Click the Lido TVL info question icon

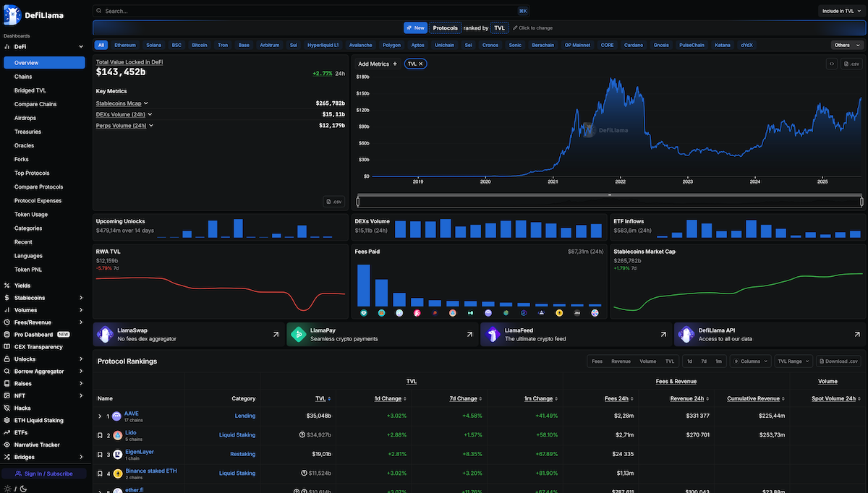(x=302, y=435)
